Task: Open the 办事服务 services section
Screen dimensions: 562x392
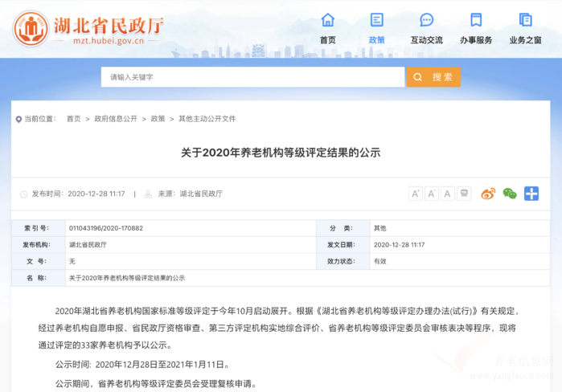Action: point(476,29)
